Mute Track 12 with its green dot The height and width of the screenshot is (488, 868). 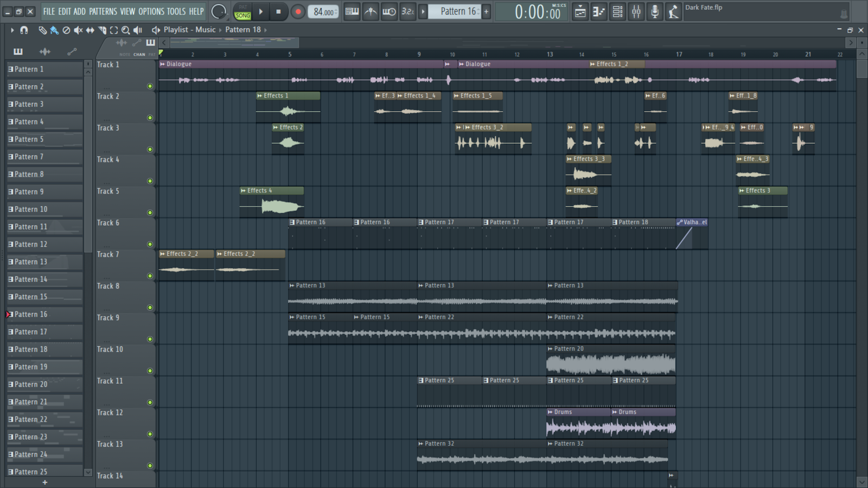point(150,434)
